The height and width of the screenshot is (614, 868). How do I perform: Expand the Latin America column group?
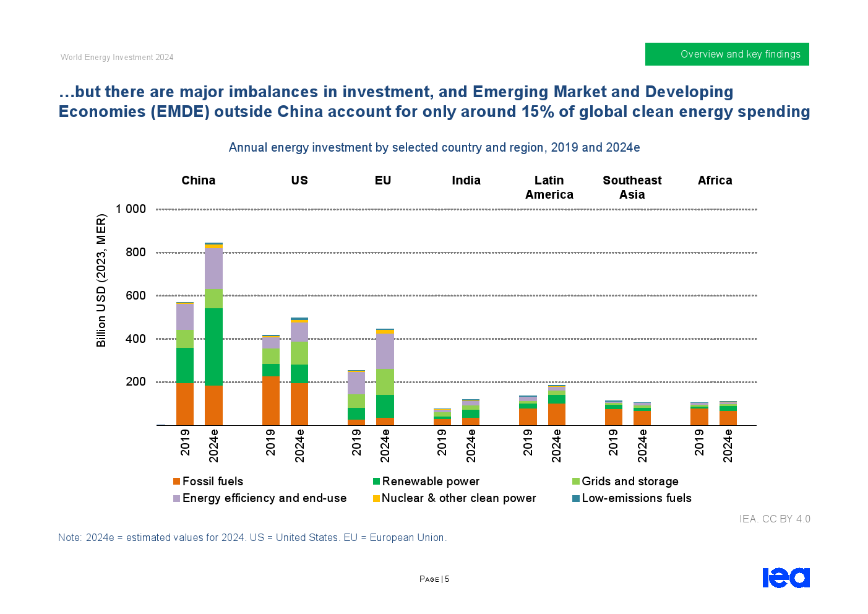[x=549, y=187]
